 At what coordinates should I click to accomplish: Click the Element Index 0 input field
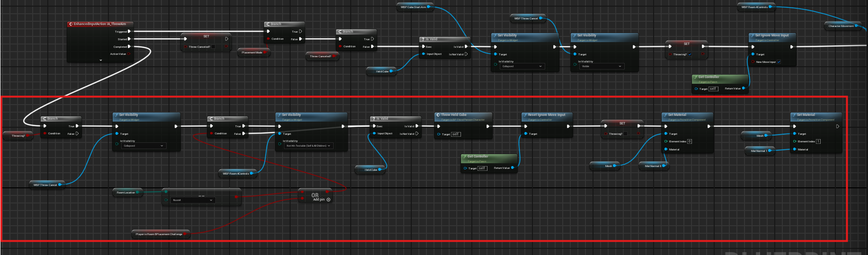pyautogui.click(x=690, y=141)
